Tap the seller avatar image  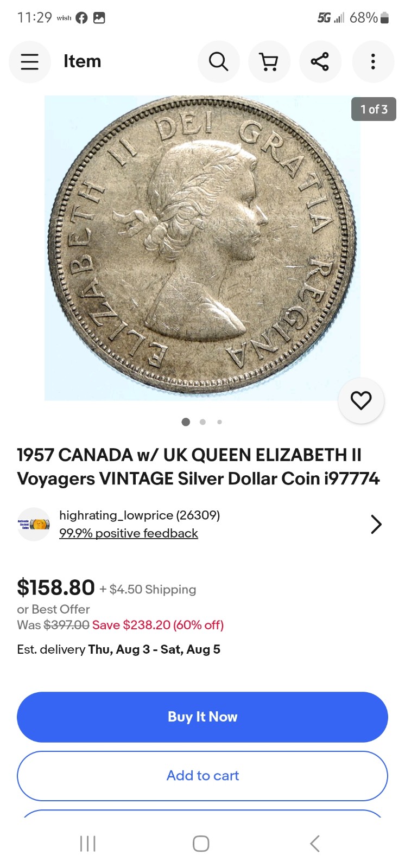[x=34, y=524]
